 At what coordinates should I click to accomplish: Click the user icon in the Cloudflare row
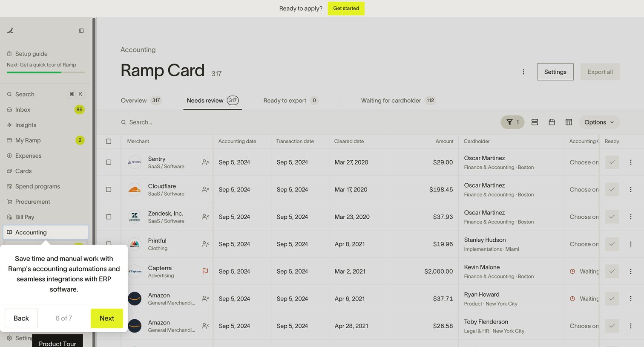pyautogui.click(x=205, y=190)
